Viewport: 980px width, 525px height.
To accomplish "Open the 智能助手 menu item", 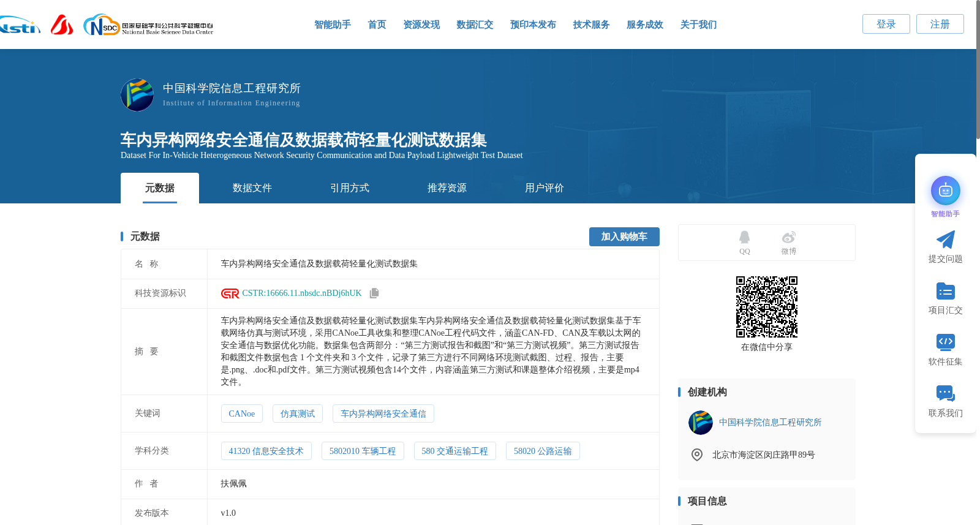I will click(x=333, y=25).
